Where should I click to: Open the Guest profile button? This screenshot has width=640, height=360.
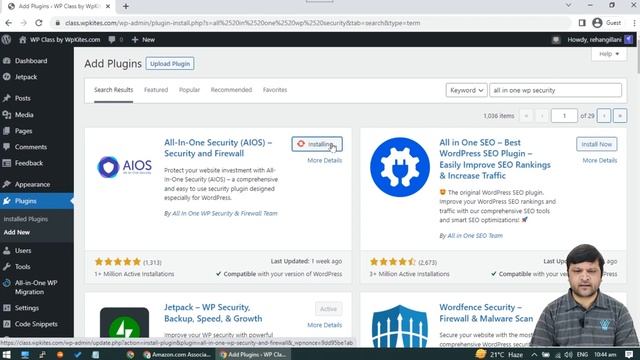coord(607,23)
